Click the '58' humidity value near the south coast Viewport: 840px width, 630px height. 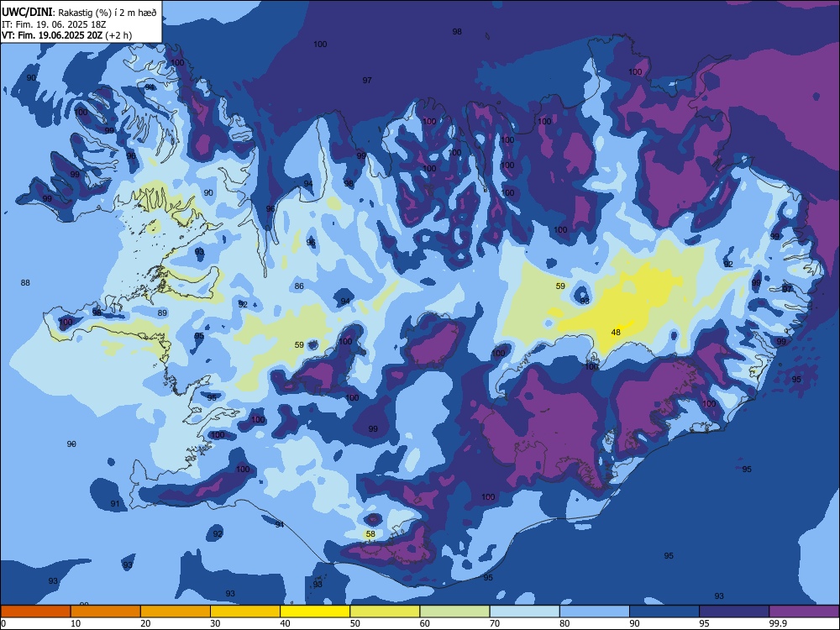[x=370, y=534]
